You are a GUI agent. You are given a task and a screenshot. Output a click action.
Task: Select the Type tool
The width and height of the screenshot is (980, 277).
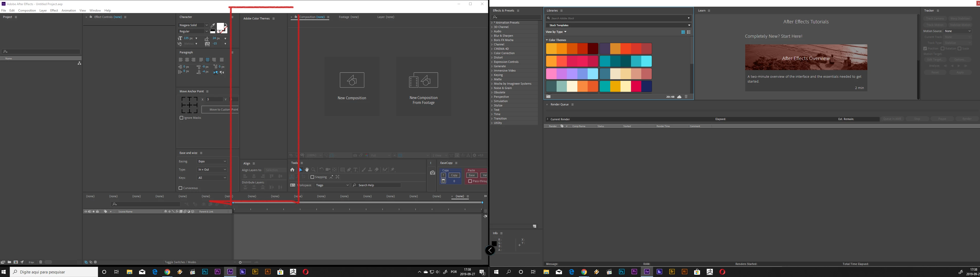[x=355, y=170]
